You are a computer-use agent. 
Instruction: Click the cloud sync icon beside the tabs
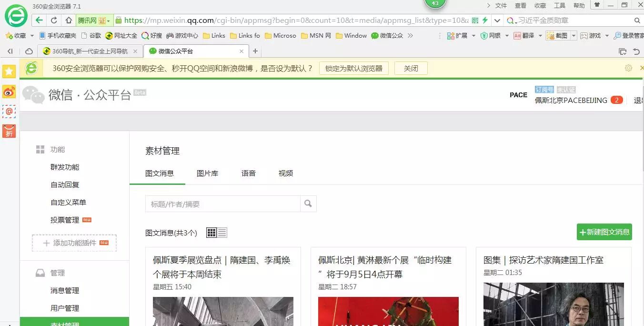tap(29, 51)
